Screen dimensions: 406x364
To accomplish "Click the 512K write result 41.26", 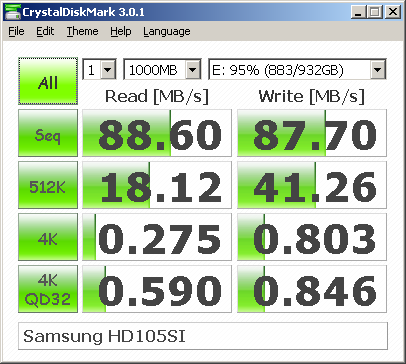I will 312,185.
